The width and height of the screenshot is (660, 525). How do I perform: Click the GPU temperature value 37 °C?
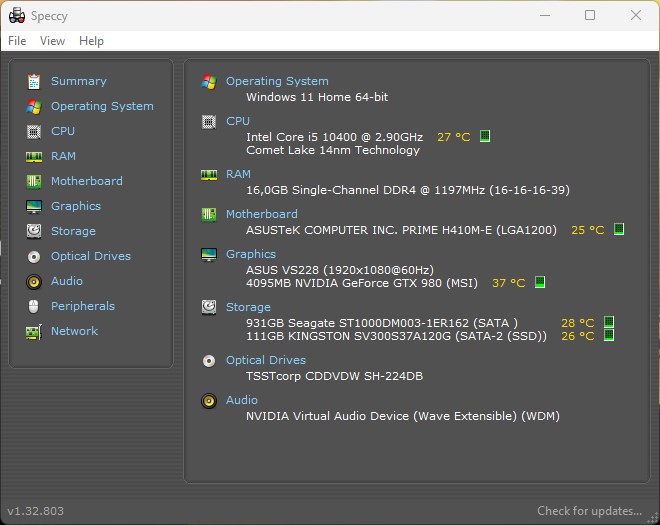pyautogui.click(x=508, y=283)
